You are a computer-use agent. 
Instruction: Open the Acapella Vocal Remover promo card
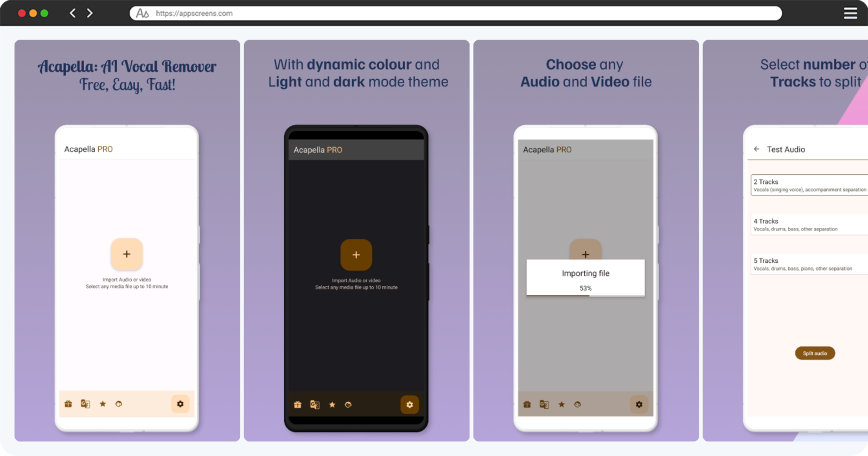(127, 240)
